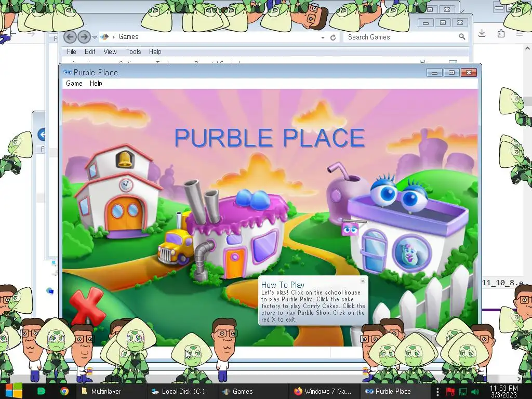Switch to Purble Place taskbar button
This screenshot has width=532, height=399.
pos(395,391)
